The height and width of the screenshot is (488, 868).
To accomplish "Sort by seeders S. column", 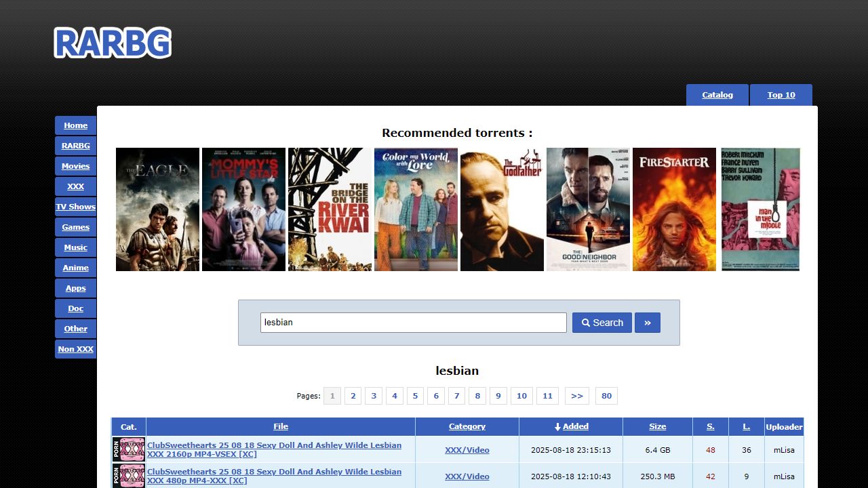I will (x=711, y=426).
